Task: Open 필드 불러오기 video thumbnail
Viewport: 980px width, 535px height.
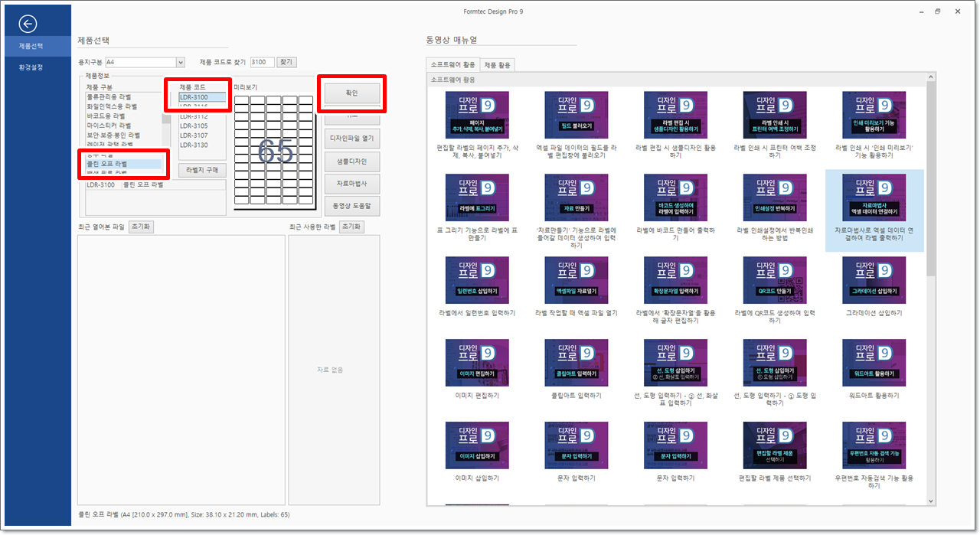Action: (x=577, y=115)
